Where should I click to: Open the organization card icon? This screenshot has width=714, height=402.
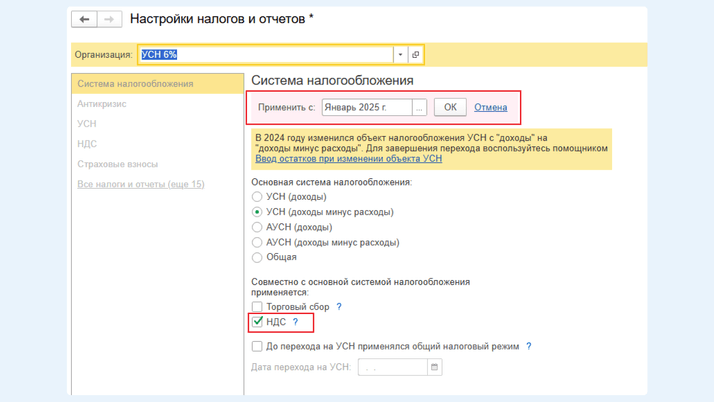coord(416,55)
